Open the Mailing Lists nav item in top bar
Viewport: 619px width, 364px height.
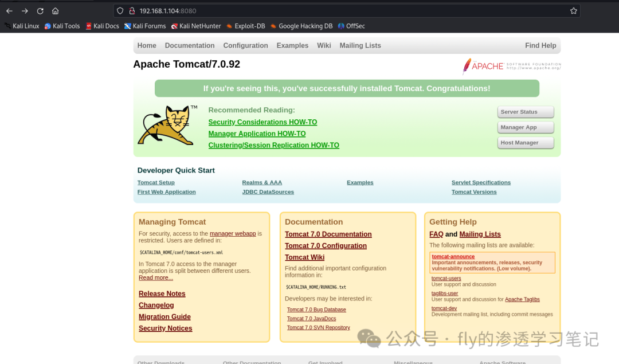coord(361,45)
